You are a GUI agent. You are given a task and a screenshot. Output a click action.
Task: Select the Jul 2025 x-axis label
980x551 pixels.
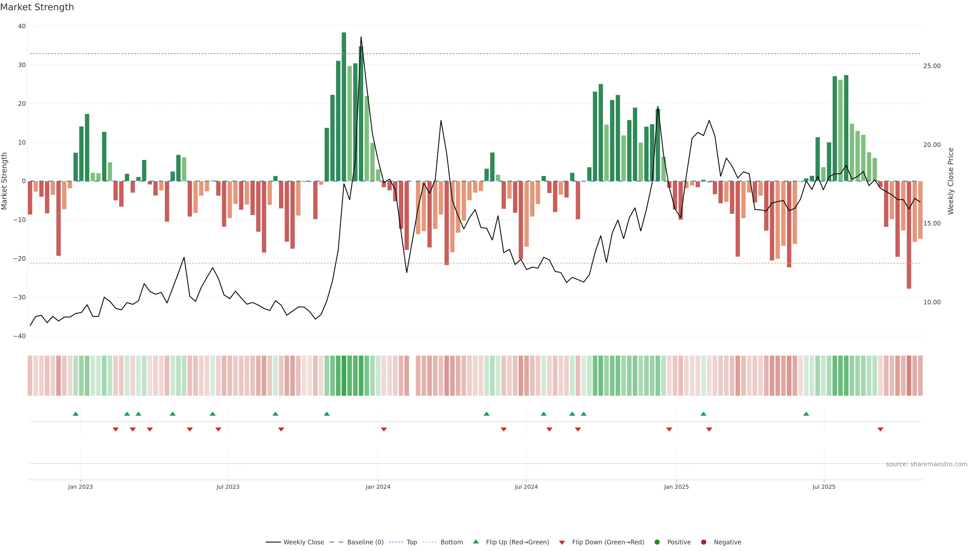pyautogui.click(x=824, y=487)
